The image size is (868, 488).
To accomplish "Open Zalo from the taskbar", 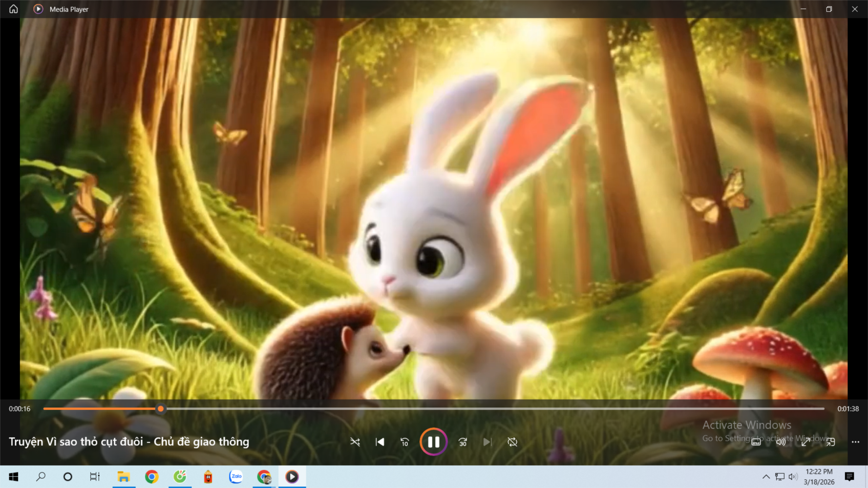I will click(x=236, y=476).
